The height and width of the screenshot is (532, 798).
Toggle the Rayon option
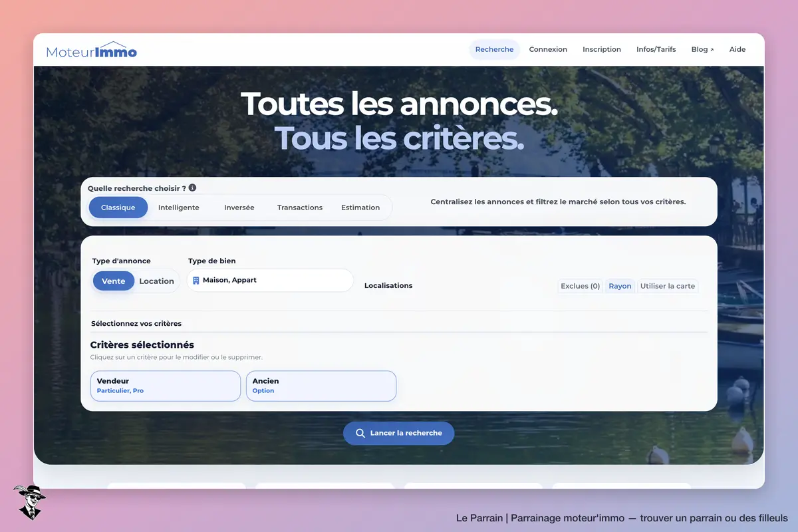point(620,286)
